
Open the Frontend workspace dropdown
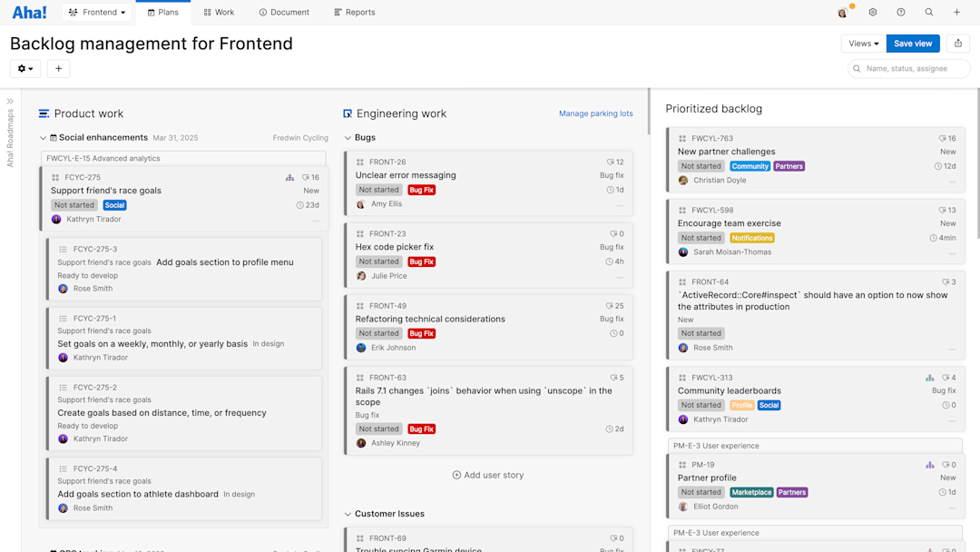click(98, 12)
